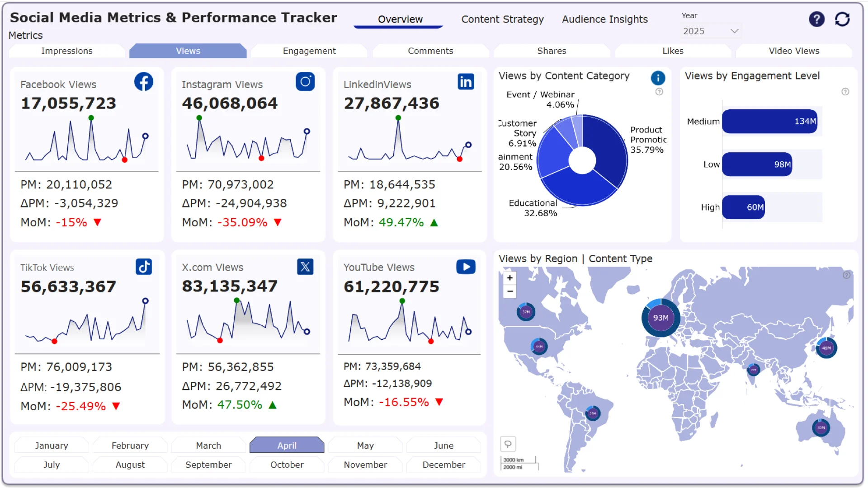Click the lasso select icon on map

(508, 444)
